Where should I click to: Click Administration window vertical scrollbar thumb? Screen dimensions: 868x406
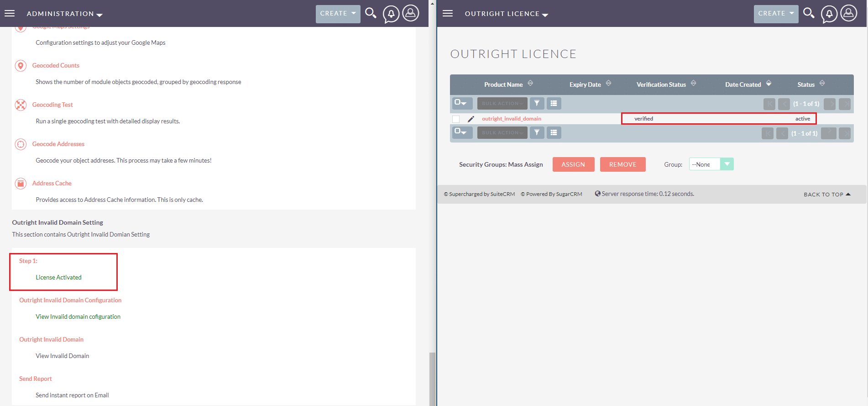(x=432, y=379)
